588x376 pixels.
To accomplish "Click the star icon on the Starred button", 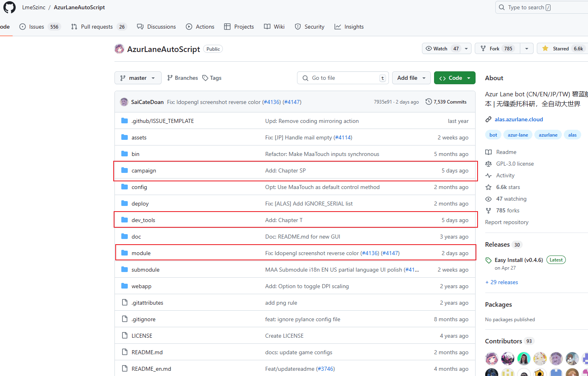I will (545, 48).
